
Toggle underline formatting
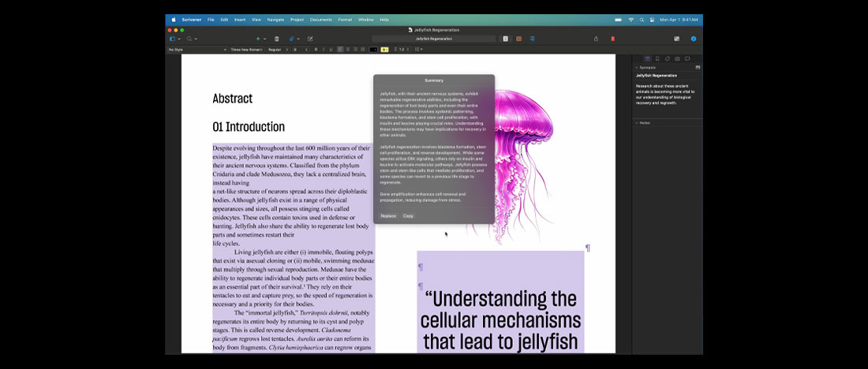pos(331,50)
